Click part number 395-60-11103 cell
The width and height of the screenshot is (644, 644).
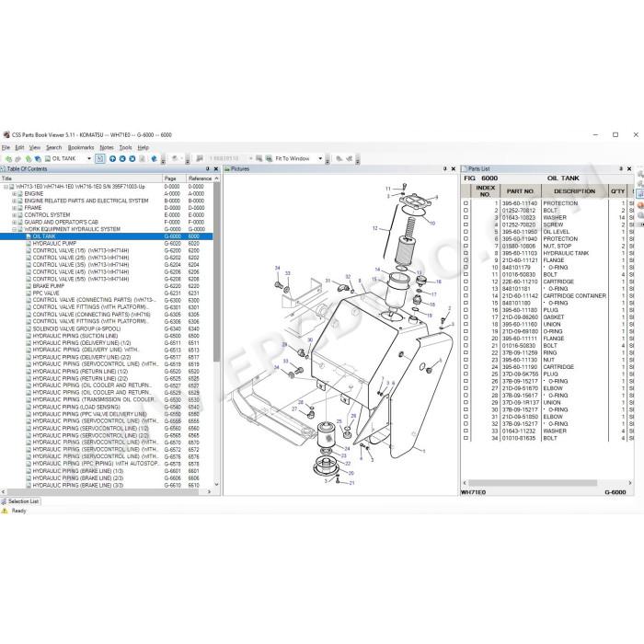pyautogui.click(x=520, y=253)
